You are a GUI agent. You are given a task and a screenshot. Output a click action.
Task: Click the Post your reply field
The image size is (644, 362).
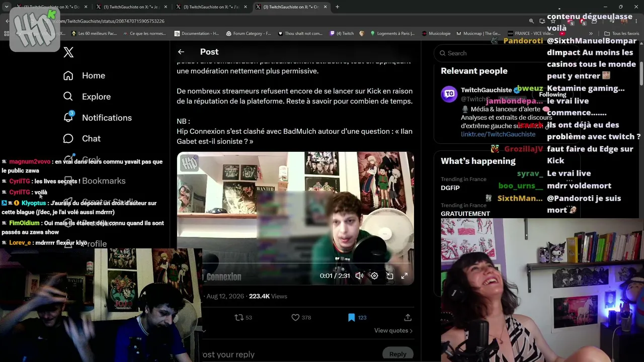click(229, 354)
